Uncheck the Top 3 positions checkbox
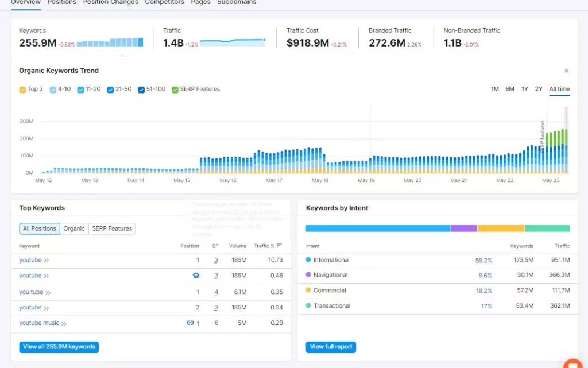588x368 pixels. pos(22,90)
